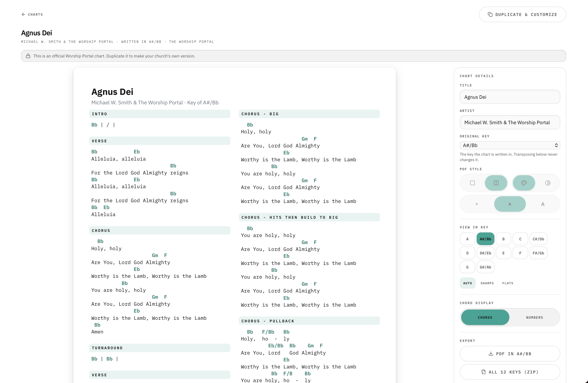Image resolution: width=588 pixels, height=383 pixels.
Task: View chart in key E
Action: pyautogui.click(x=503, y=253)
